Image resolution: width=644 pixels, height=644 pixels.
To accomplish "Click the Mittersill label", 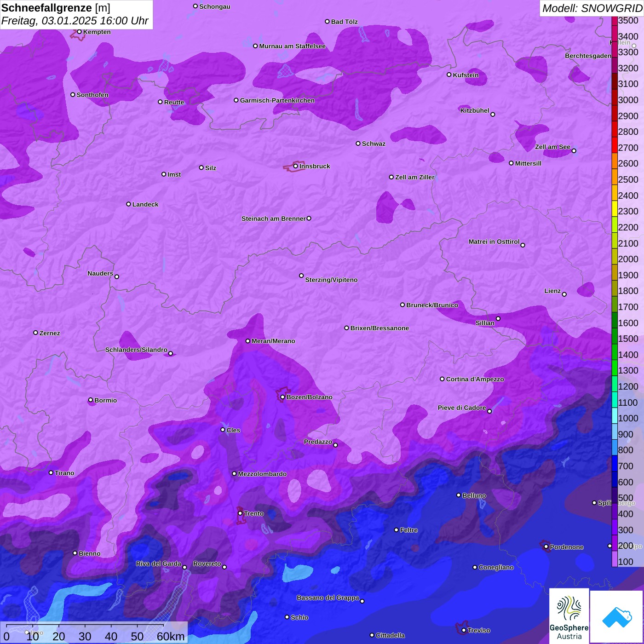I will pos(528,163).
